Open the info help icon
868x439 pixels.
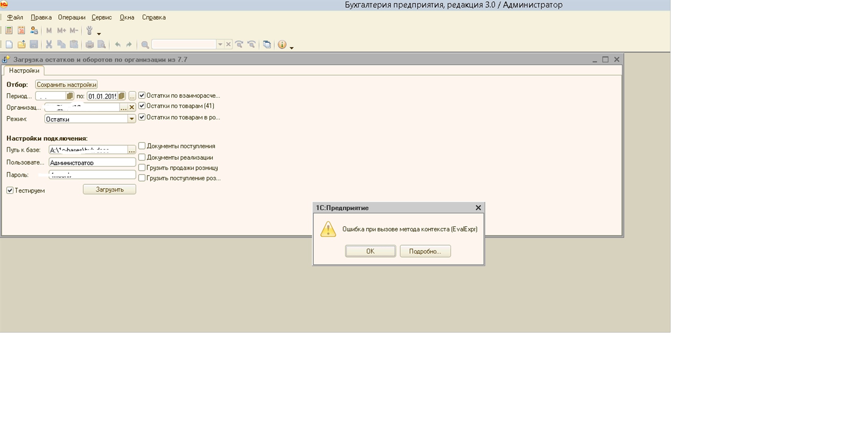tap(282, 44)
